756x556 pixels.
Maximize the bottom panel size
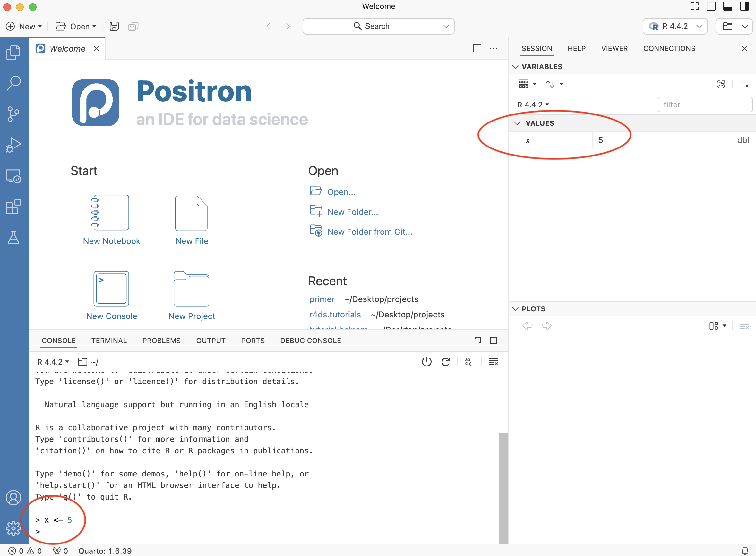pyautogui.click(x=493, y=341)
